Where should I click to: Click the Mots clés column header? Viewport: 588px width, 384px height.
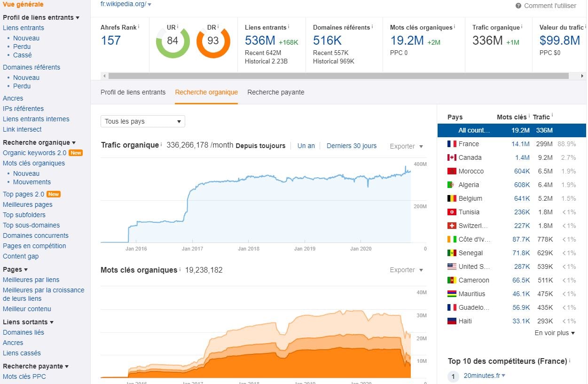tap(512, 117)
